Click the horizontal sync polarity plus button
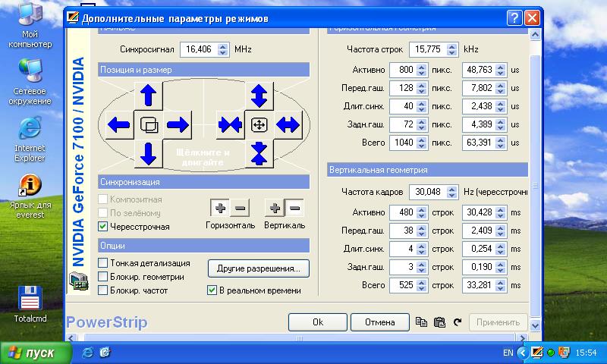This screenshot has width=607, height=364. pos(220,207)
